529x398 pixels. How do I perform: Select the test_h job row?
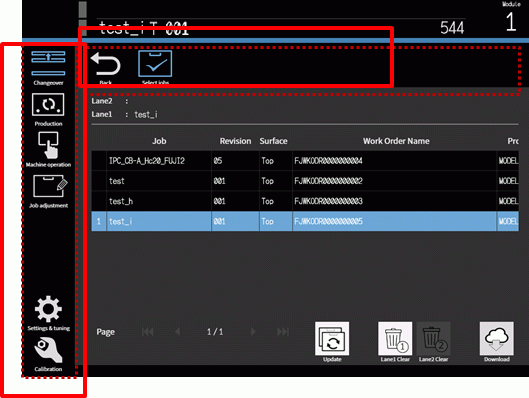(x=305, y=201)
